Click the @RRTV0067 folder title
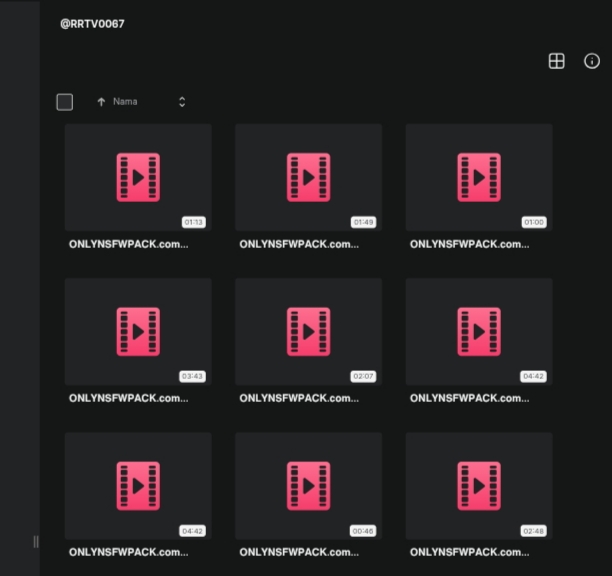The width and height of the screenshot is (612, 576). (x=93, y=24)
